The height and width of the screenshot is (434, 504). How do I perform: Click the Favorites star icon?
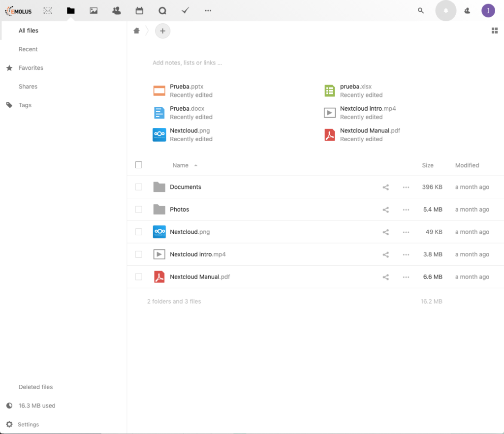pos(9,68)
